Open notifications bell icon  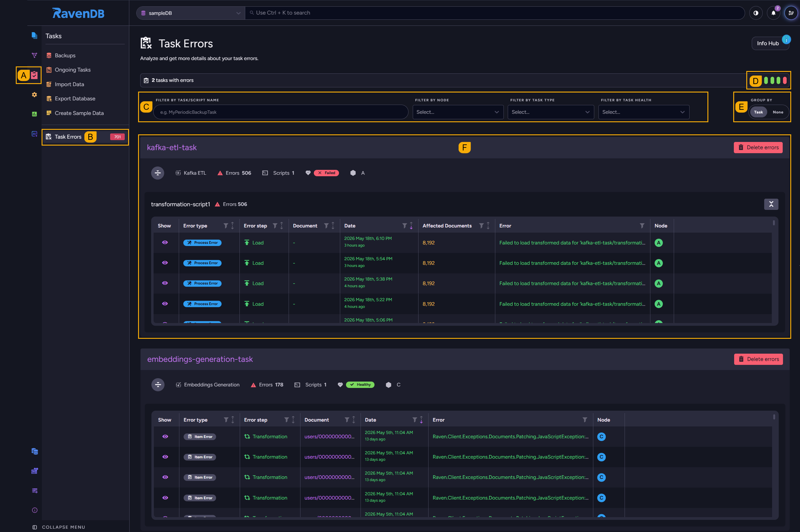tap(774, 13)
